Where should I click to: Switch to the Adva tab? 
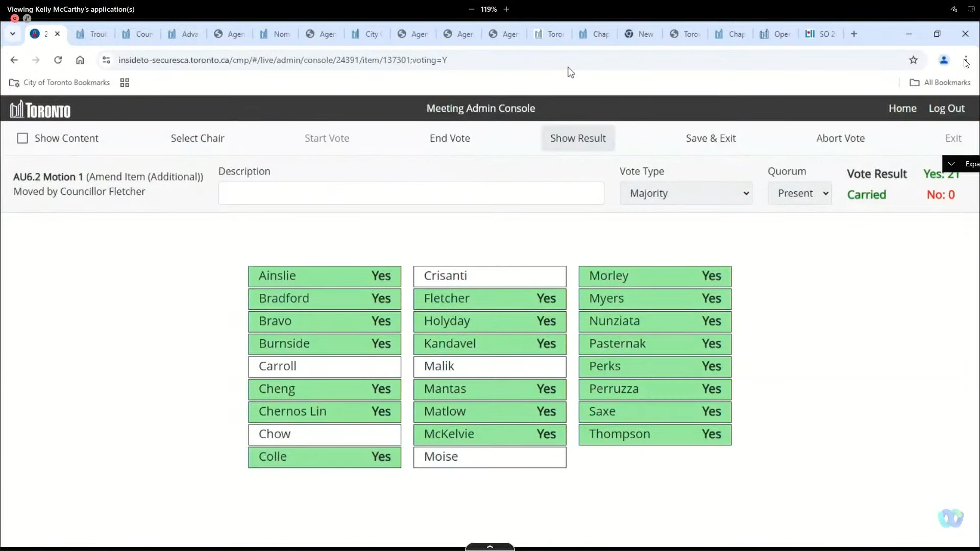pyautogui.click(x=183, y=34)
